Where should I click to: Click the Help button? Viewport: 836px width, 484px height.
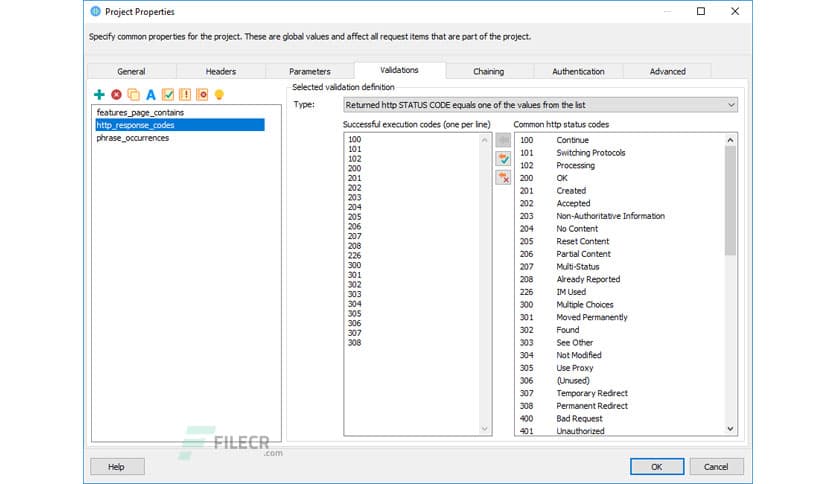click(x=117, y=466)
